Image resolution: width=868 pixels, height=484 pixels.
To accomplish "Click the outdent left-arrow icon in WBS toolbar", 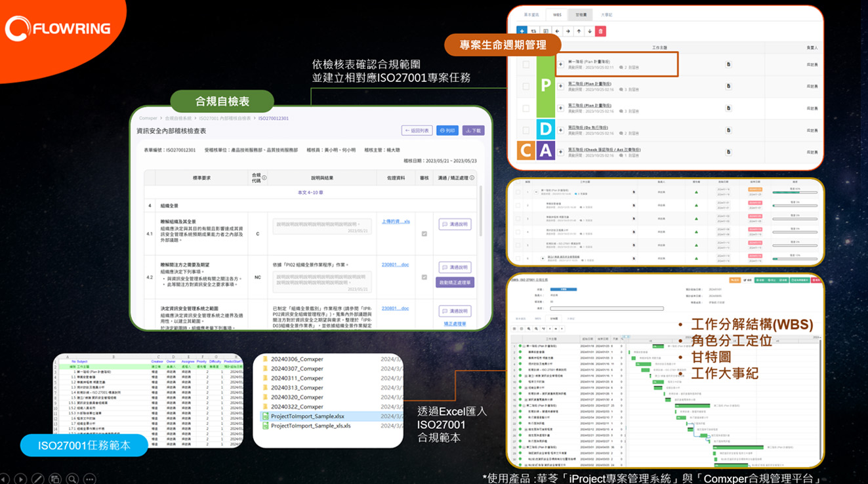I will pos(556,31).
